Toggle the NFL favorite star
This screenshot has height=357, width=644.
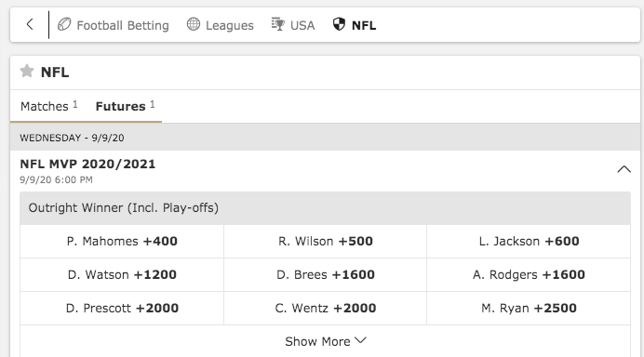[x=27, y=72]
